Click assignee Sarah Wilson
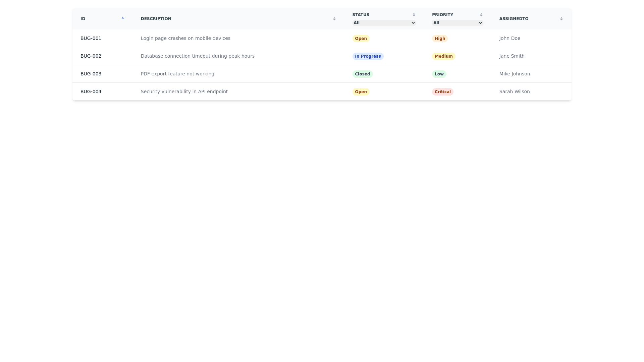The height and width of the screenshot is (362, 644). (x=514, y=92)
